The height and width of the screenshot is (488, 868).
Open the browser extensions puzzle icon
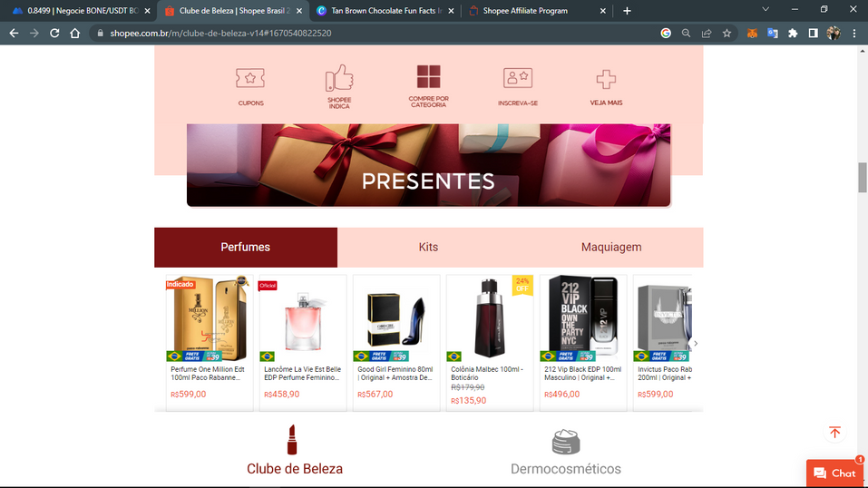pyautogui.click(x=793, y=34)
